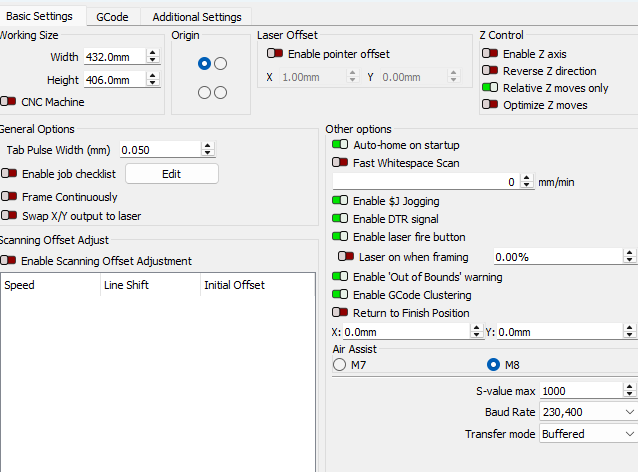
Task: Enable Fast Whitespace Scan
Action: point(340,163)
